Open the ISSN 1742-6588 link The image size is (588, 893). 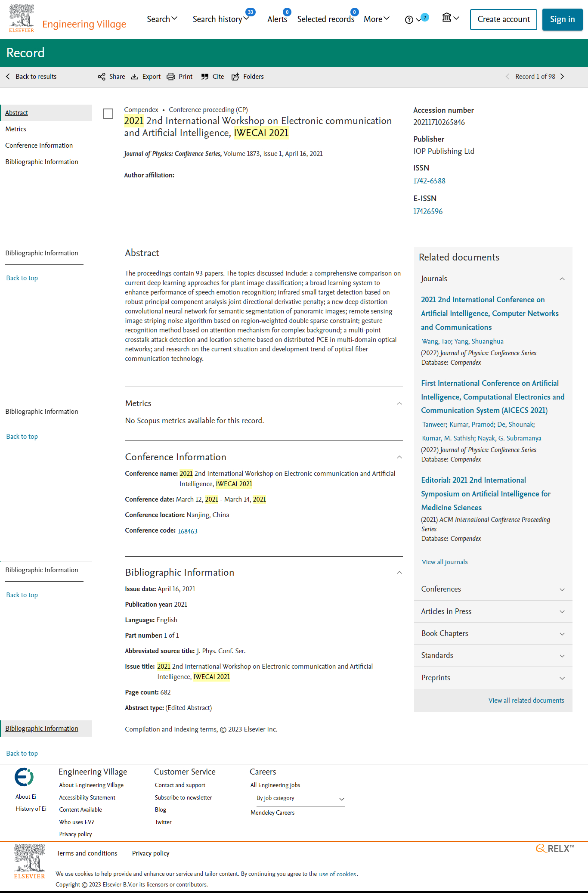(429, 181)
